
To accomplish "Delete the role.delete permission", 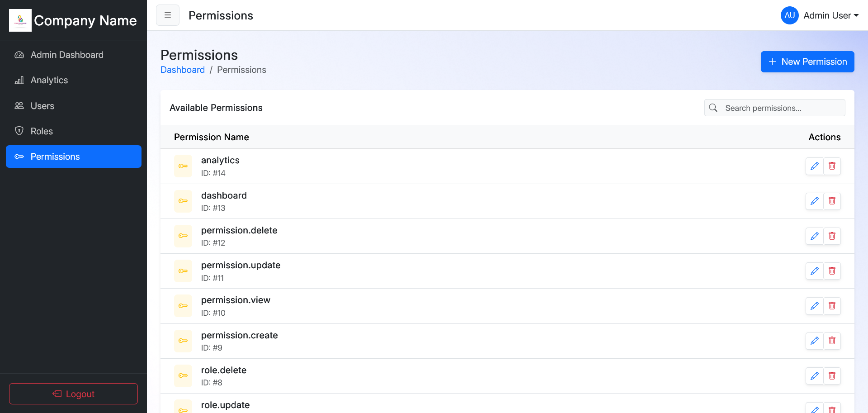I will [x=832, y=376].
